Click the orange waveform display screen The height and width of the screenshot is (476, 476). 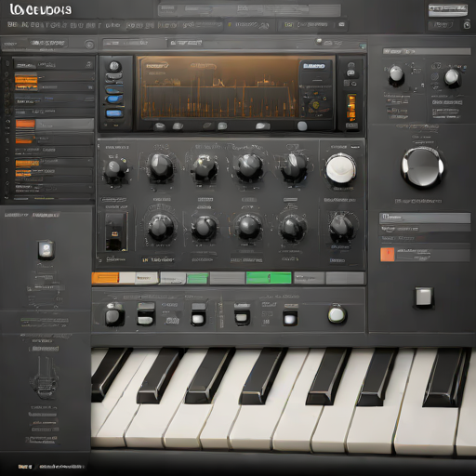click(218, 87)
